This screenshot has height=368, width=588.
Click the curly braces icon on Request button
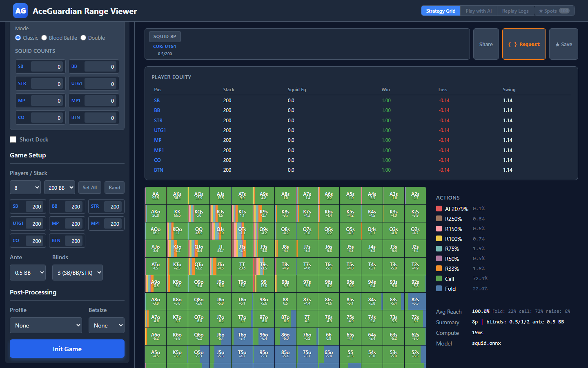point(512,44)
